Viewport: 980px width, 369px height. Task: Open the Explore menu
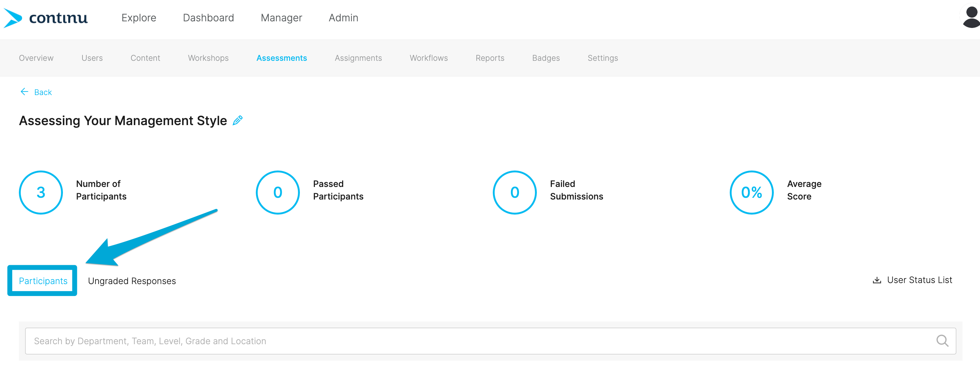point(139,18)
